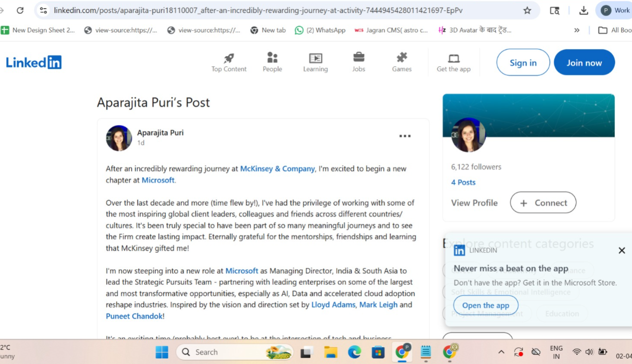Open the browser downloads icon
The width and height of the screenshot is (632, 364).
coord(583,10)
